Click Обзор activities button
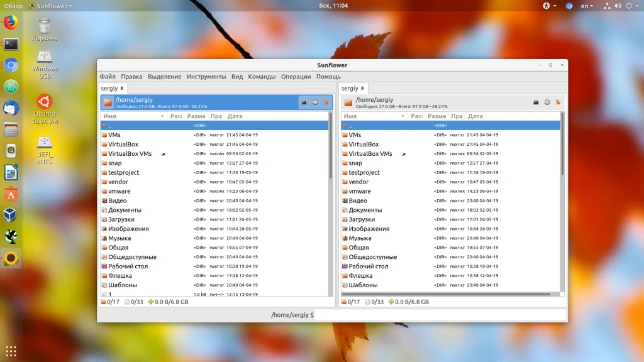The height and width of the screenshot is (362, 644). (x=13, y=6)
